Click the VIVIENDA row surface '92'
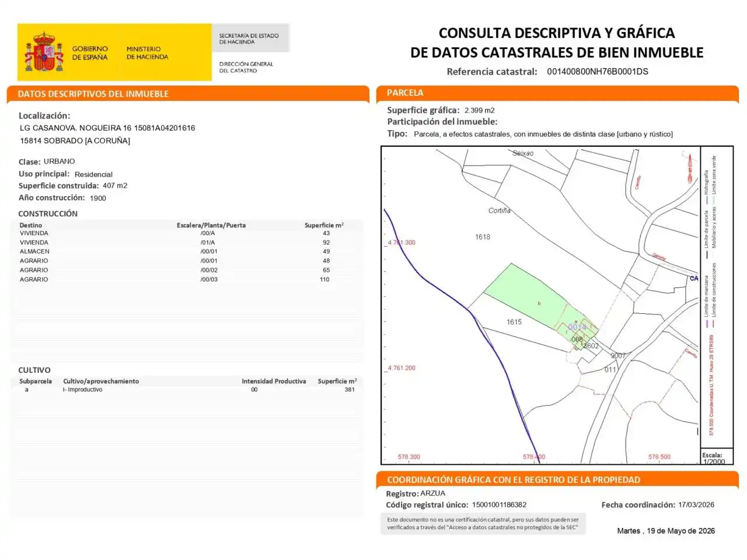 [326, 243]
